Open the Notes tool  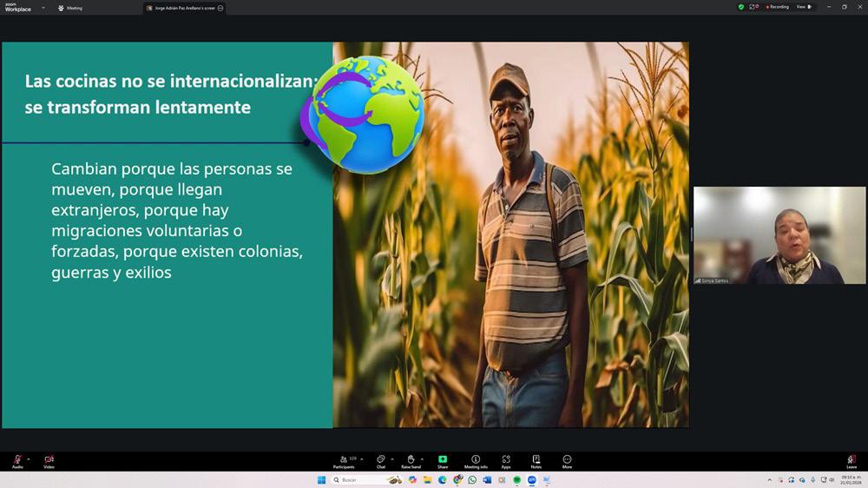tap(536, 461)
